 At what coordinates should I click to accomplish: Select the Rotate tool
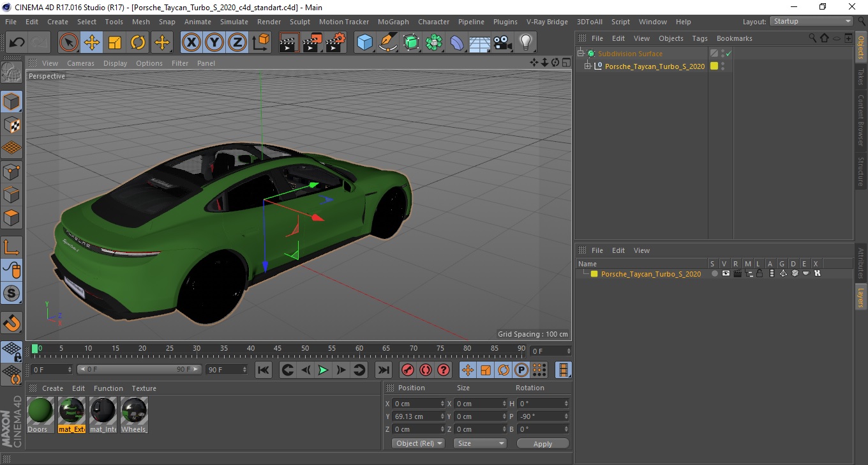138,43
